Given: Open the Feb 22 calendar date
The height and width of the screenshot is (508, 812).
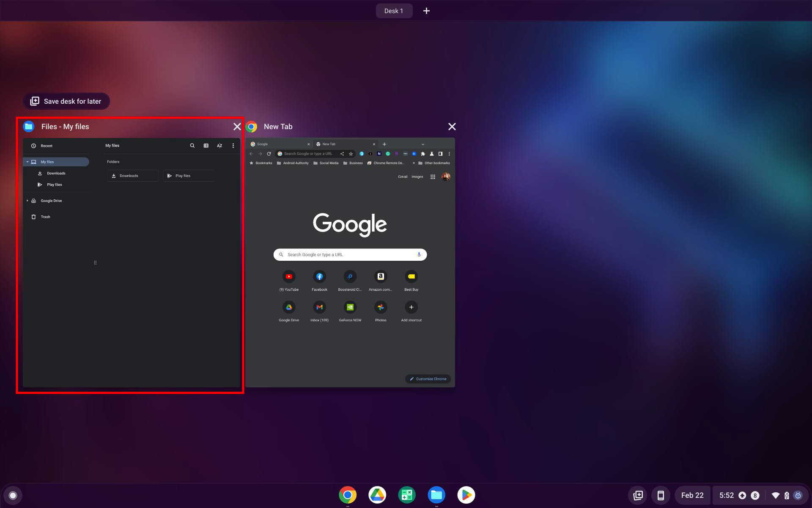Looking at the screenshot, I should point(692,495).
